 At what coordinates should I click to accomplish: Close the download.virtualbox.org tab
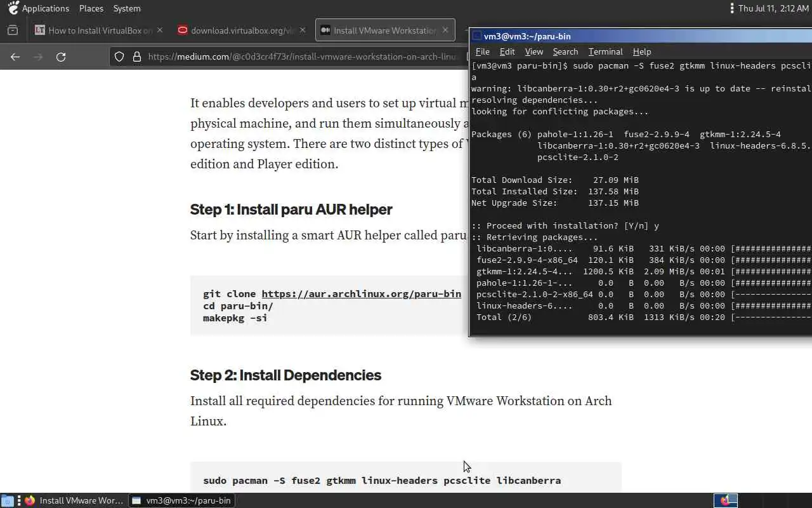[303, 30]
